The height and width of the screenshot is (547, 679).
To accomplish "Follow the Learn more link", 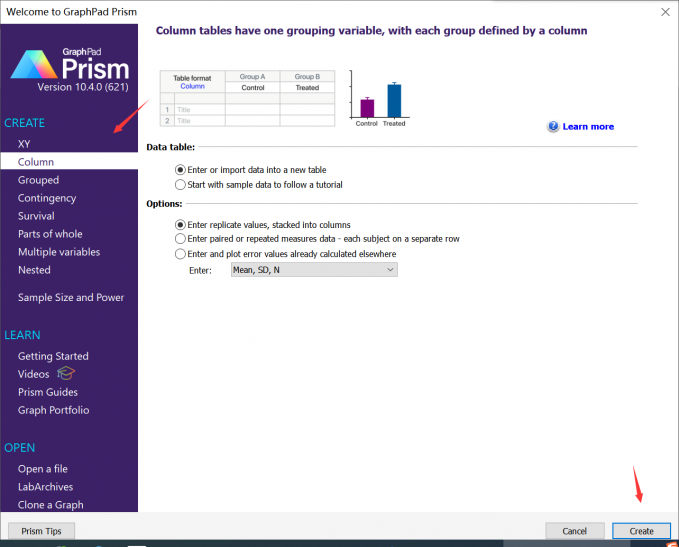I will [588, 127].
